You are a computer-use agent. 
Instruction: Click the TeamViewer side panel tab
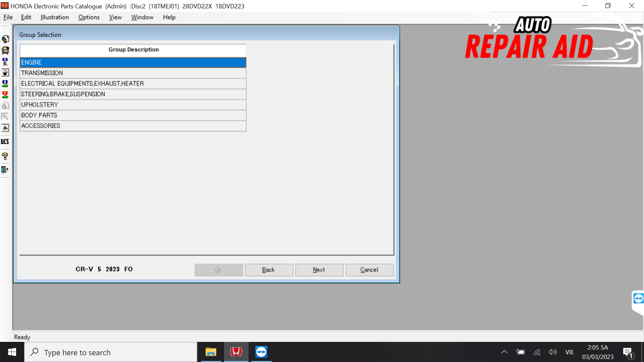click(638, 298)
